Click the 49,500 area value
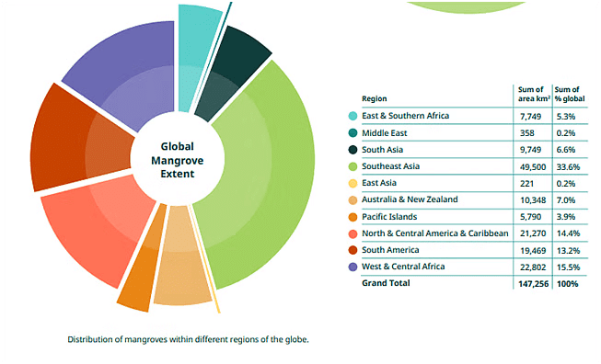This screenshot has height=364, width=601. pos(533,167)
